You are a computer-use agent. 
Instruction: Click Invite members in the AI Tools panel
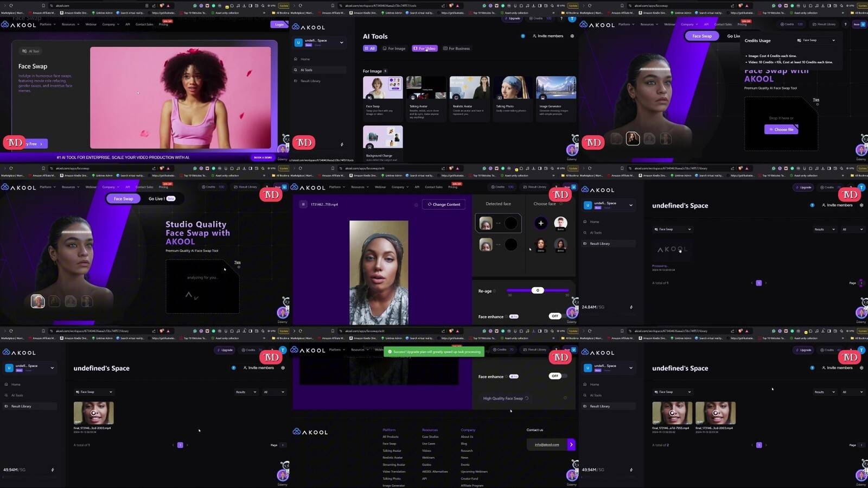coord(548,36)
